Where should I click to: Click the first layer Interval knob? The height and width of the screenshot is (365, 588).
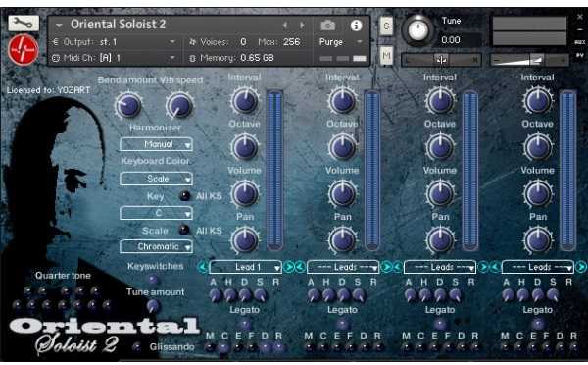(244, 101)
